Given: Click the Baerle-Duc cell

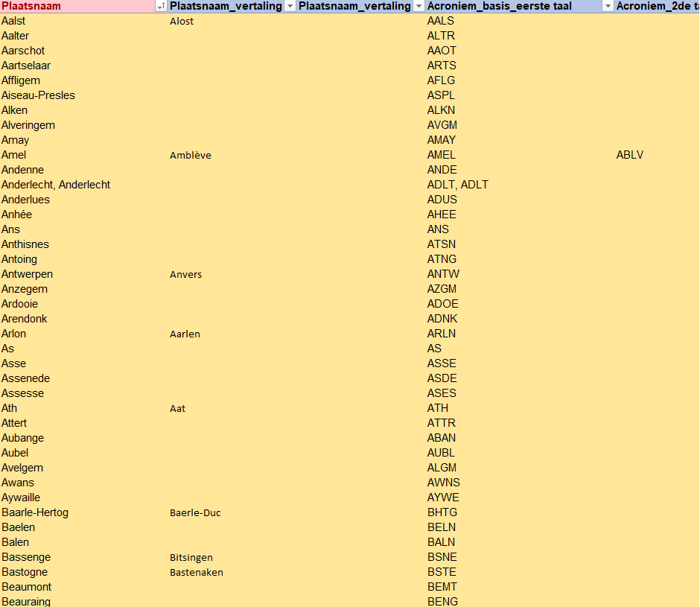Looking at the screenshot, I should click(x=195, y=512).
